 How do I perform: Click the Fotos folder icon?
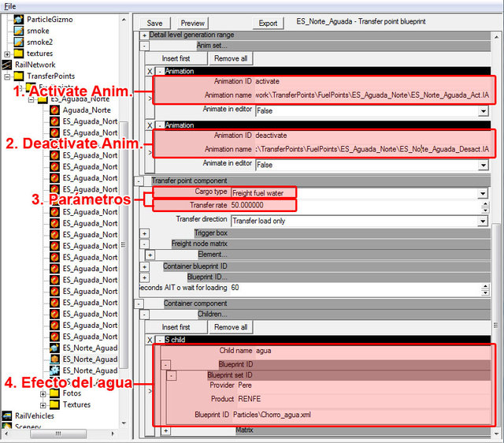54,393
